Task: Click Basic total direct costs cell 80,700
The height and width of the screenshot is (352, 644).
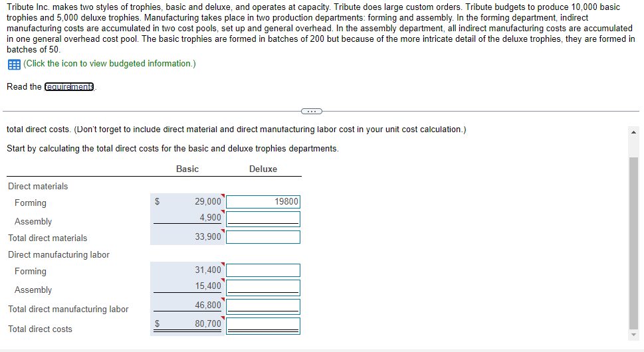Action: 207,325
